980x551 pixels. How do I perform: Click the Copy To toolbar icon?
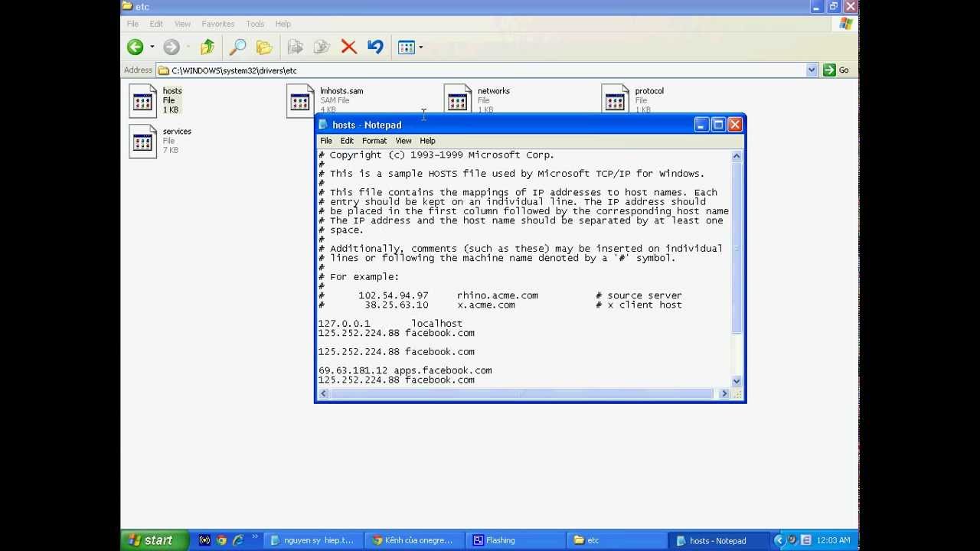pyautogui.click(x=322, y=47)
